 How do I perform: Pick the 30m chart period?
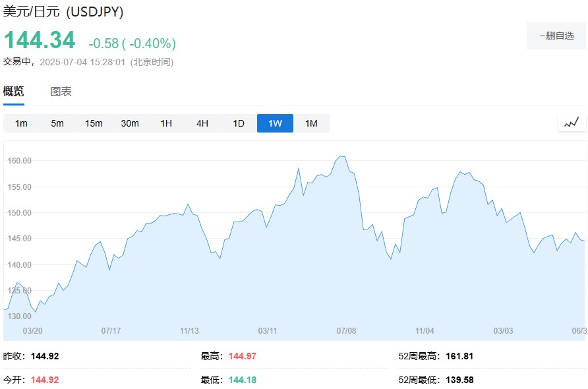click(x=130, y=123)
